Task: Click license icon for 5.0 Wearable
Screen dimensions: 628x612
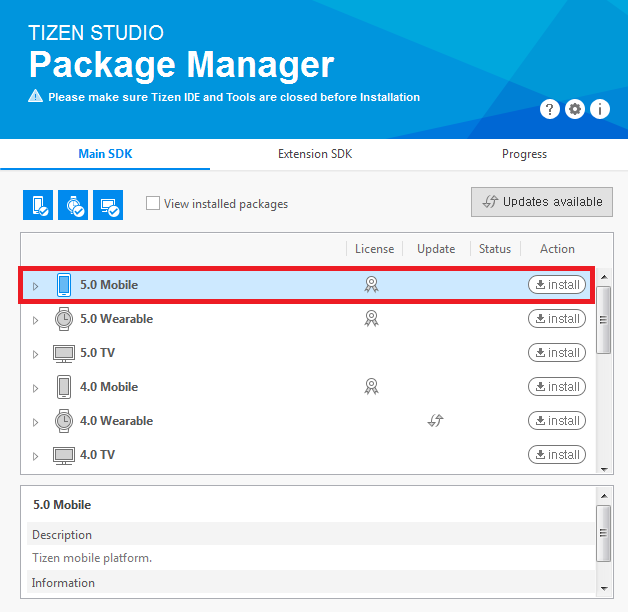Action: click(371, 319)
